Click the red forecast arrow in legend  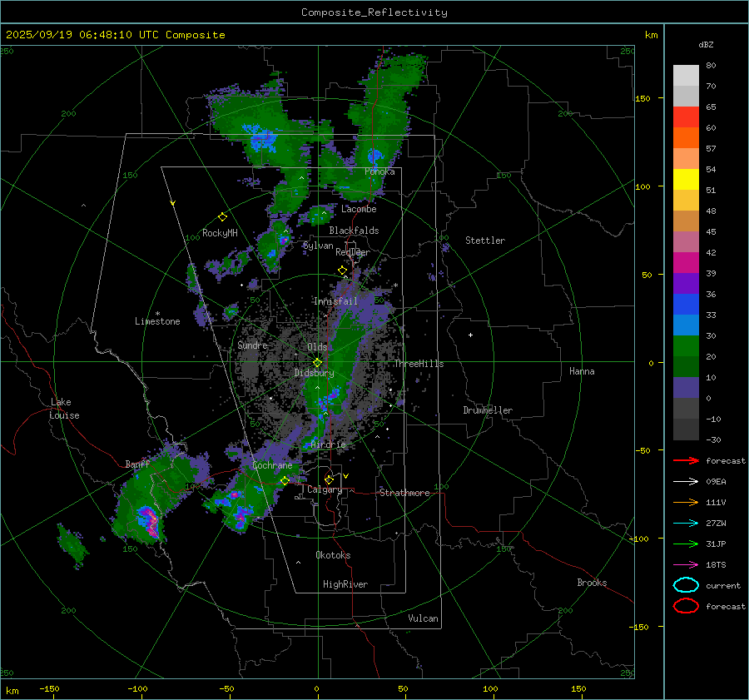(685, 460)
